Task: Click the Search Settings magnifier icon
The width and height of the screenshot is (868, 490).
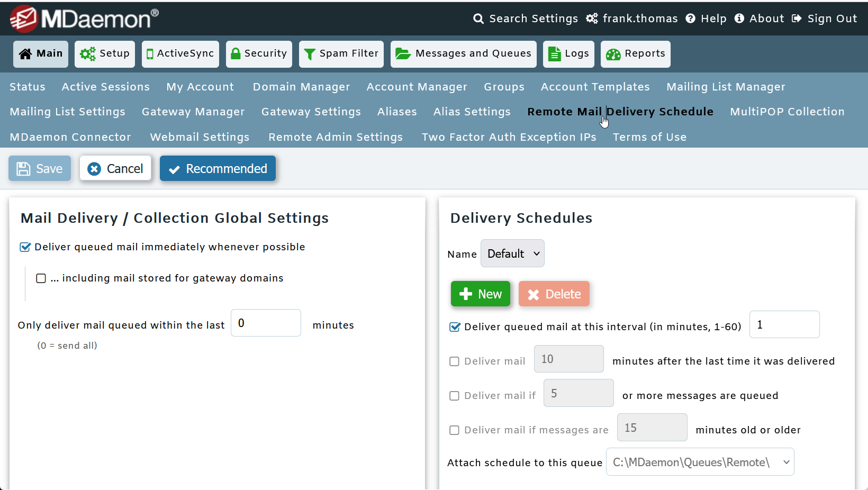Action: click(478, 19)
